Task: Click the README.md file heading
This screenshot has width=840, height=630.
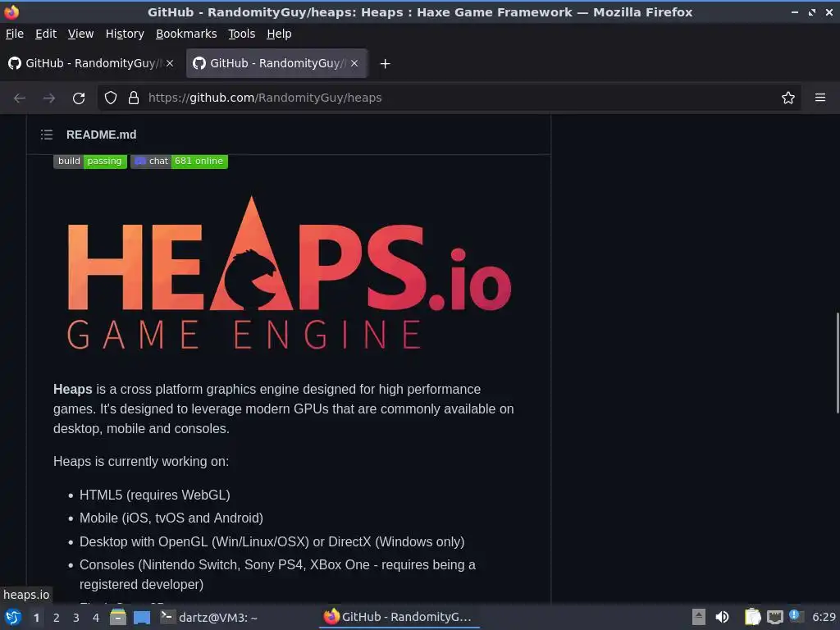Action: click(x=101, y=135)
